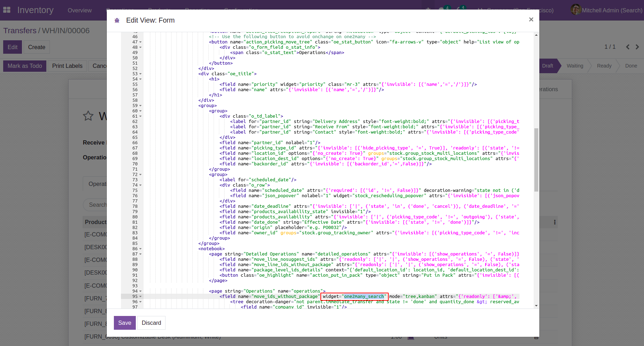Click field "origin" placeholder line 82
This screenshot has width=644, height=346.
tap(283, 228)
